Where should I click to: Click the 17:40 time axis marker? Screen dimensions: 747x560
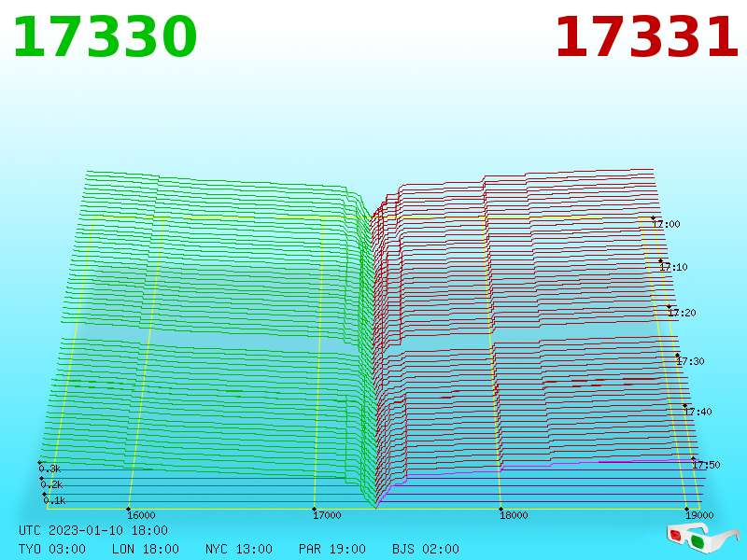[x=698, y=412]
